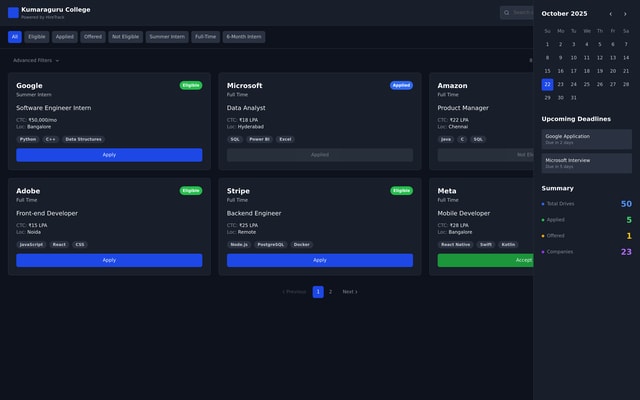The width and height of the screenshot is (640, 400).
Task: Click the Next pagination link
Action: coord(349,292)
